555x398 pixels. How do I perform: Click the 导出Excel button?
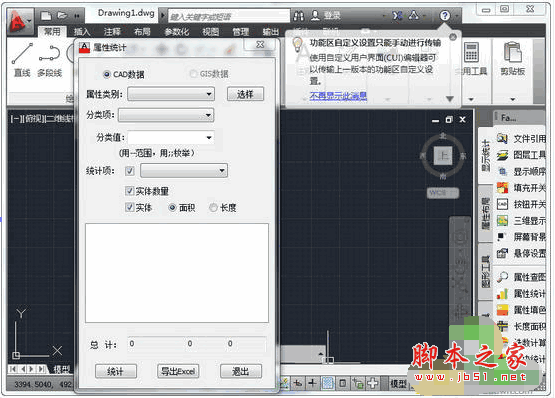pos(178,371)
